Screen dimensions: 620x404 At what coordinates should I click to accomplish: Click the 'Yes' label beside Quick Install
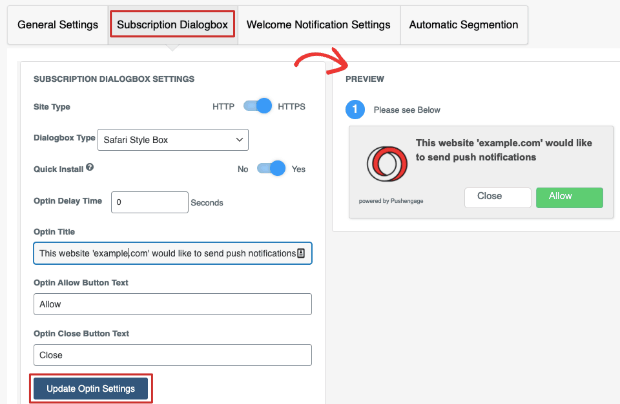299,169
